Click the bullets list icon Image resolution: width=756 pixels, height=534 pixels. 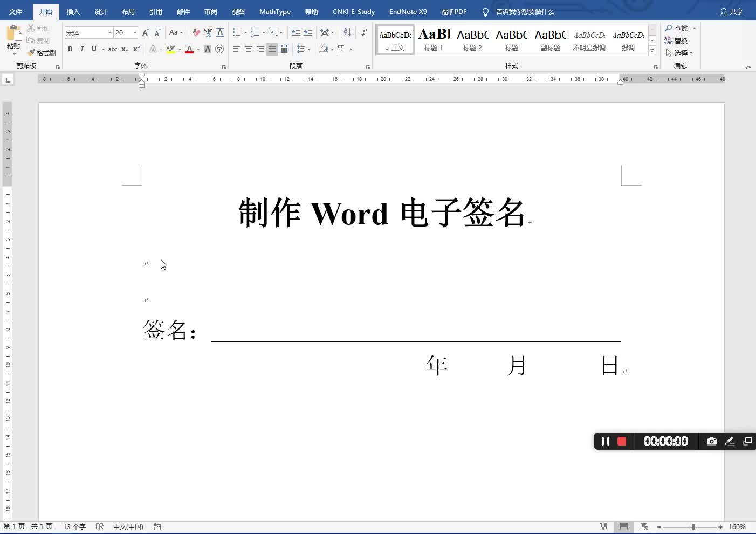[x=236, y=32]
